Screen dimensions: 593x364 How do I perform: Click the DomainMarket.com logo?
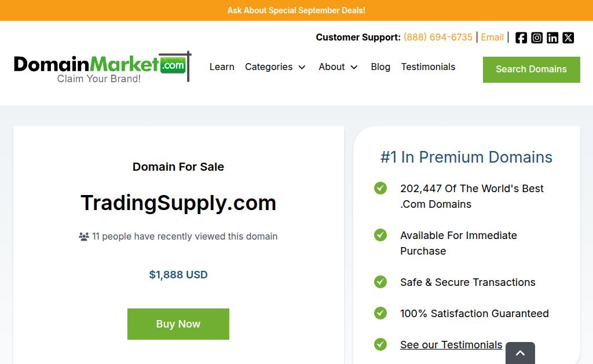[103, 67]
